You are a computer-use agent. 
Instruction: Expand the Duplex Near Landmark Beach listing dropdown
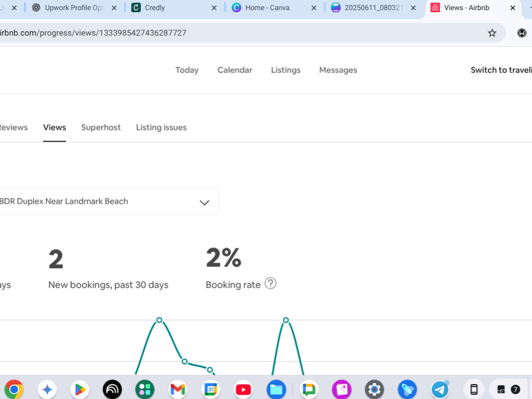pos(109,202)
